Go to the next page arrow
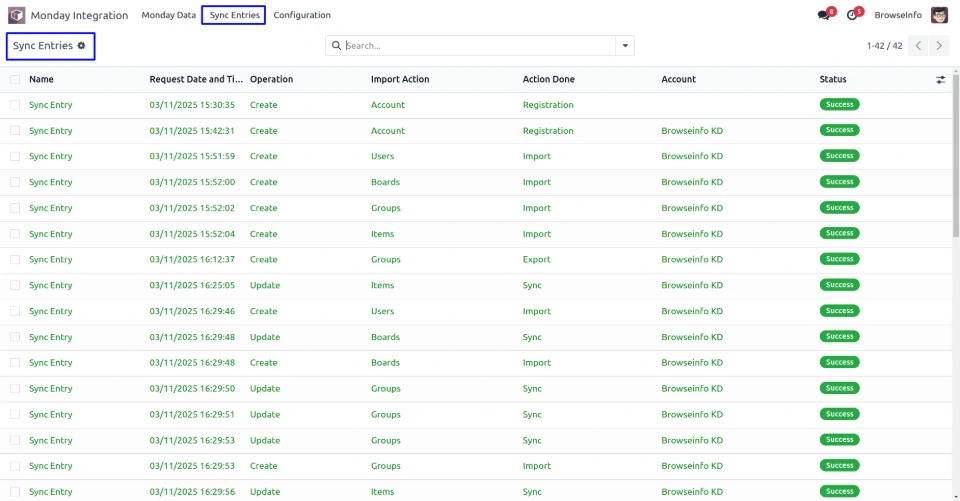This screenshot has width=960, height=501. (939, 46)
